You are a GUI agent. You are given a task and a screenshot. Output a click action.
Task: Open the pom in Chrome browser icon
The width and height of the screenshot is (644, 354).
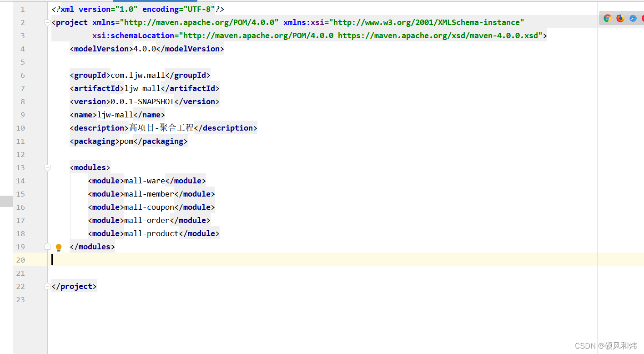(x=607, y=18)
